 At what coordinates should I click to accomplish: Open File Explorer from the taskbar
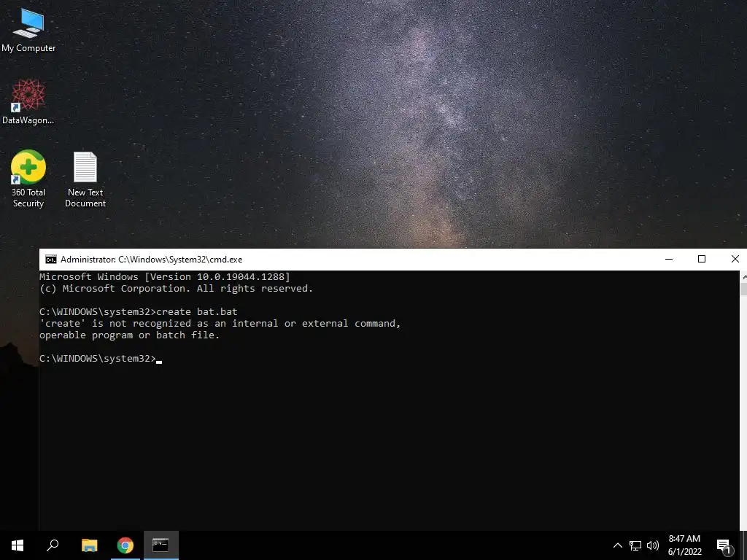(x=89, y=545)
